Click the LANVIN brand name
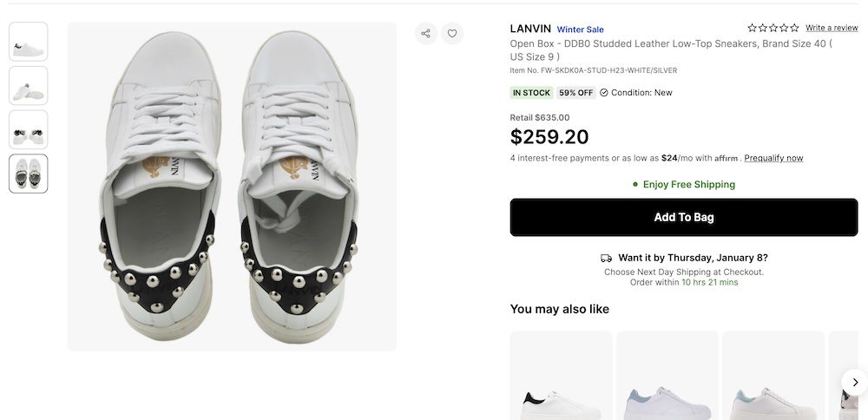Image resolution: width=868 pixels, height=420 pixels. pos(530,29)
